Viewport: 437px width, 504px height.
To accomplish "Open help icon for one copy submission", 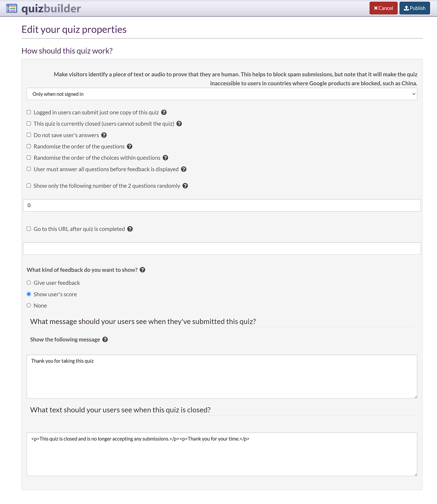I will (164, 112).
